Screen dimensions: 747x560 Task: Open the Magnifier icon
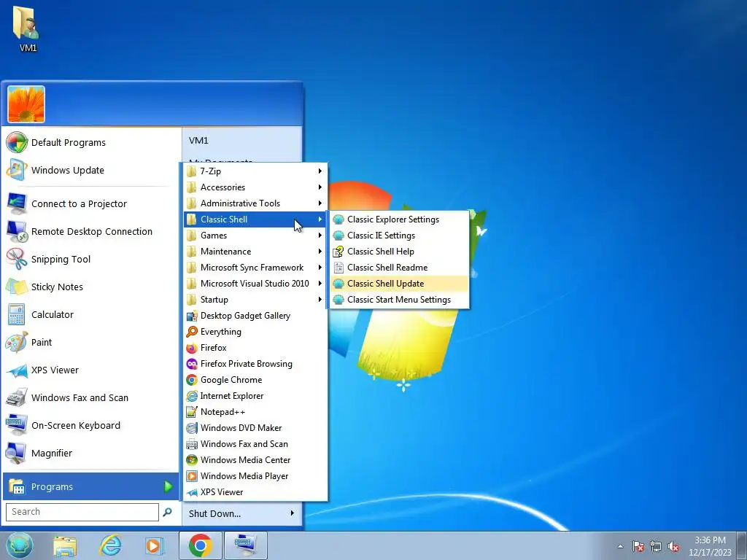[17, 453]
